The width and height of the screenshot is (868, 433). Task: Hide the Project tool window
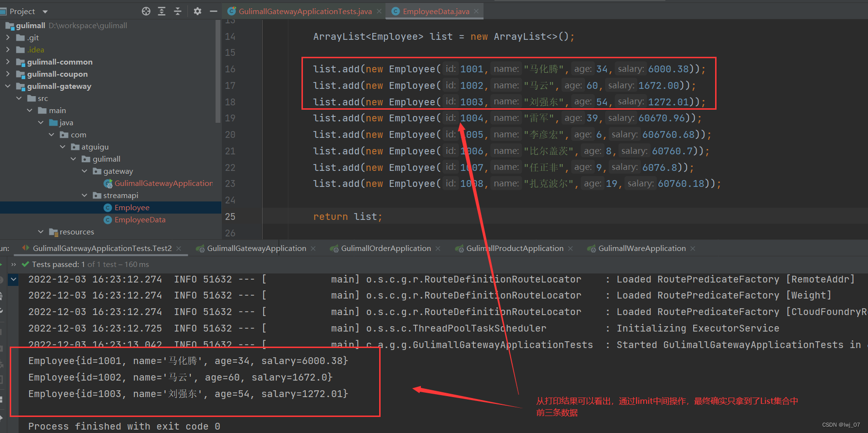[x=213, y=11]
